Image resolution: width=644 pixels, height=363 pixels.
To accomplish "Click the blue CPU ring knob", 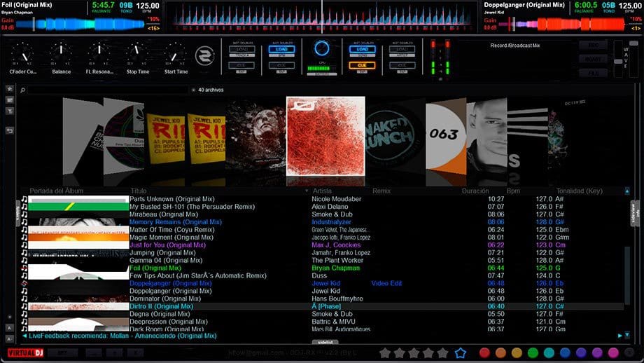I will click(x=322, y=48).
